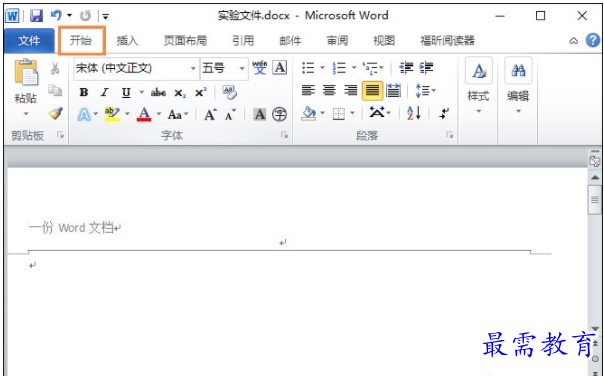Open the 页面布局 Page Layout tab

pyautogui.click(x=185, y=40)
